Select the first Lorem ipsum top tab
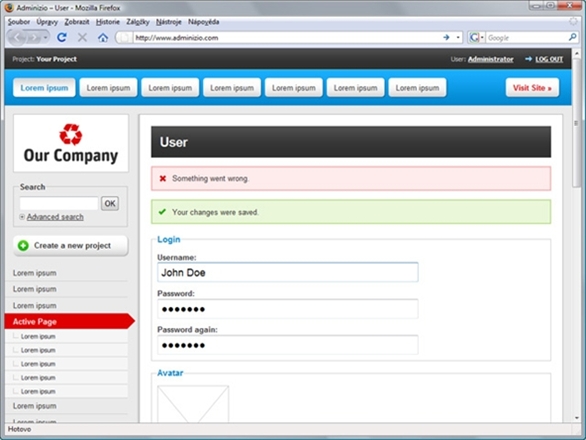This screenshot has width=586, height=440. (x=44, y=88)
